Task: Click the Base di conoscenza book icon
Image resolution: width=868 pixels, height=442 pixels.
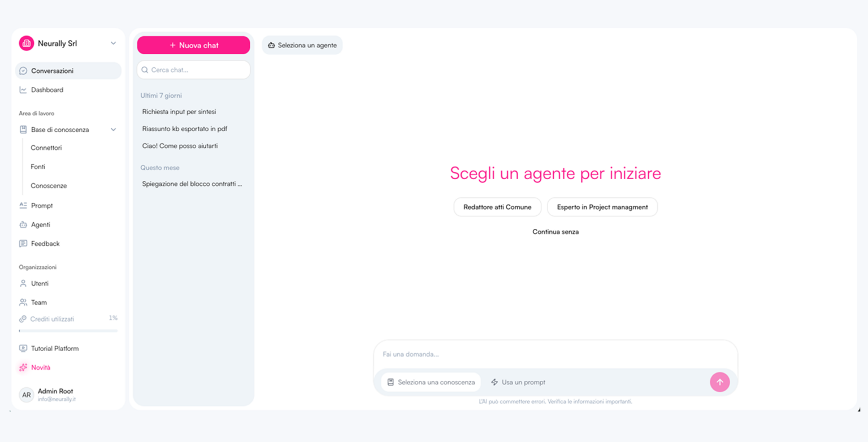Action: (x=23, y=129)
